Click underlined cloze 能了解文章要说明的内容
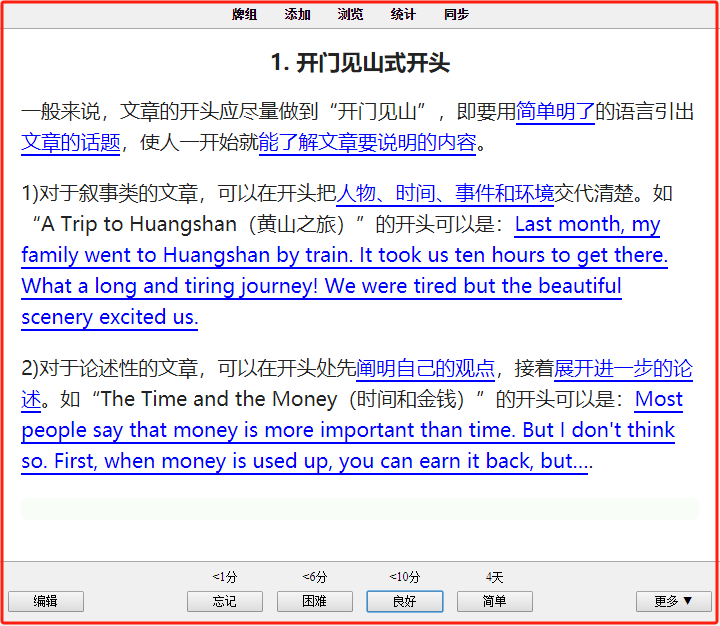 click(367, 142)
